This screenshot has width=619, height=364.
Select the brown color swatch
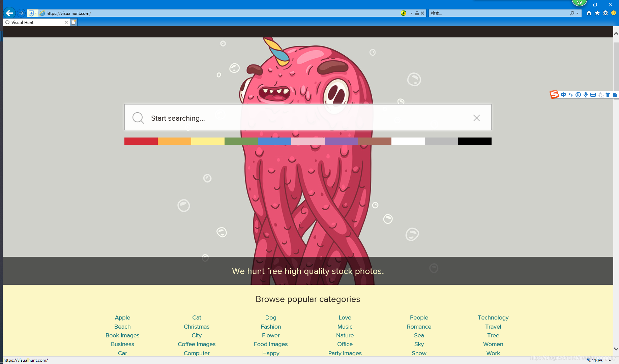(x=375, y=141)
